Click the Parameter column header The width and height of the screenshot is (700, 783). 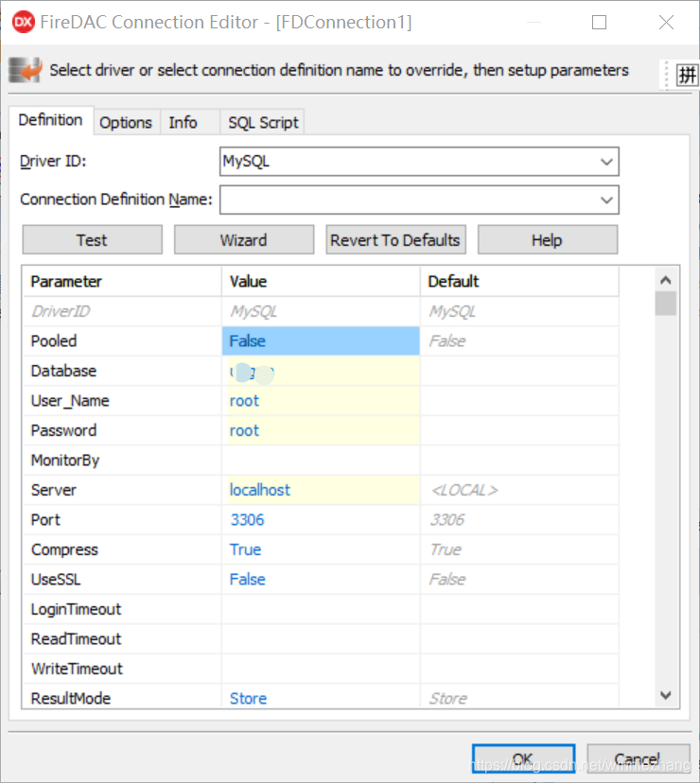pyautogui.click(x=122, y=282)
